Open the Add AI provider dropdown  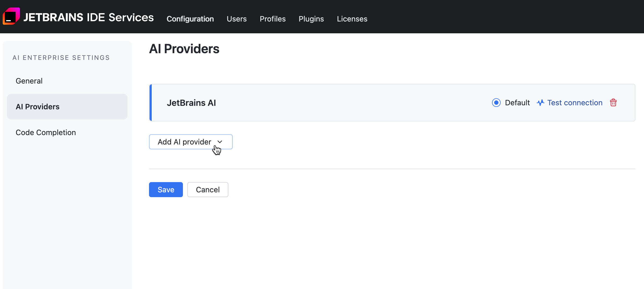point(190,142)
